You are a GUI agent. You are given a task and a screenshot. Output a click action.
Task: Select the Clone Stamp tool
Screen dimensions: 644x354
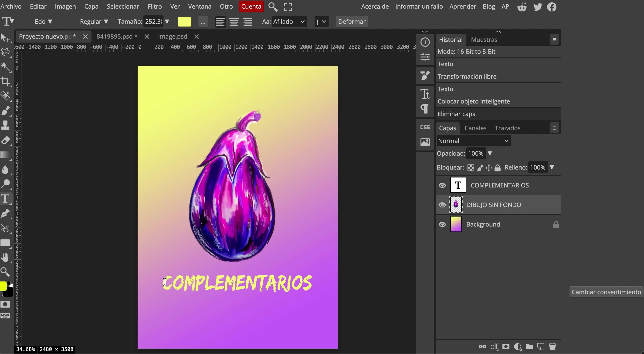click(x=5, y=125)
